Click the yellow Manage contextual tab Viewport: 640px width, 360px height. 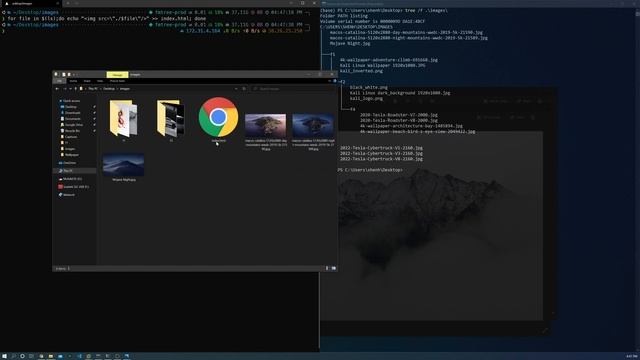pos(117,75)
